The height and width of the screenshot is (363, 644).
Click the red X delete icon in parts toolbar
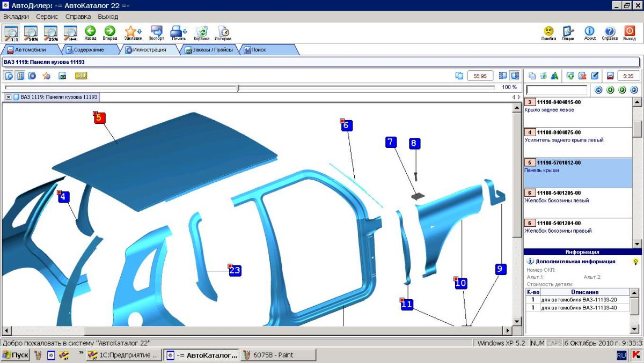(x=582, y=76)
